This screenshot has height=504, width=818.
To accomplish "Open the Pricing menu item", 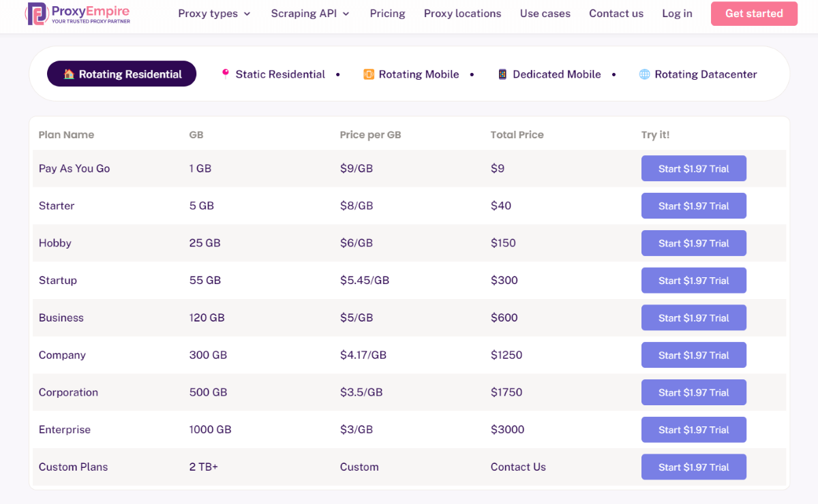I will tap(387, 13).
